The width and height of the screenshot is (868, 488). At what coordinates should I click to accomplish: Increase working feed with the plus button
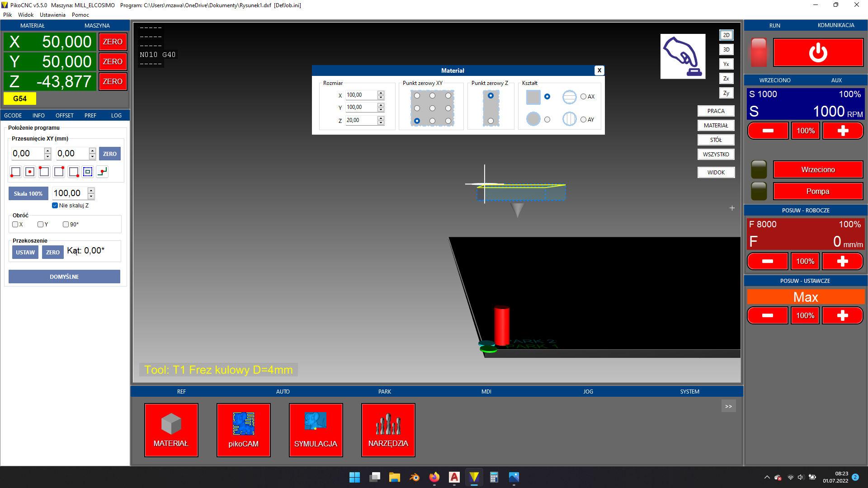click(842, 261)
